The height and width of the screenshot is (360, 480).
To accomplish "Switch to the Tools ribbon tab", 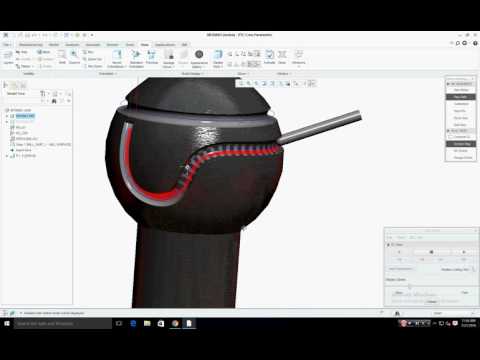I will 130,45.
